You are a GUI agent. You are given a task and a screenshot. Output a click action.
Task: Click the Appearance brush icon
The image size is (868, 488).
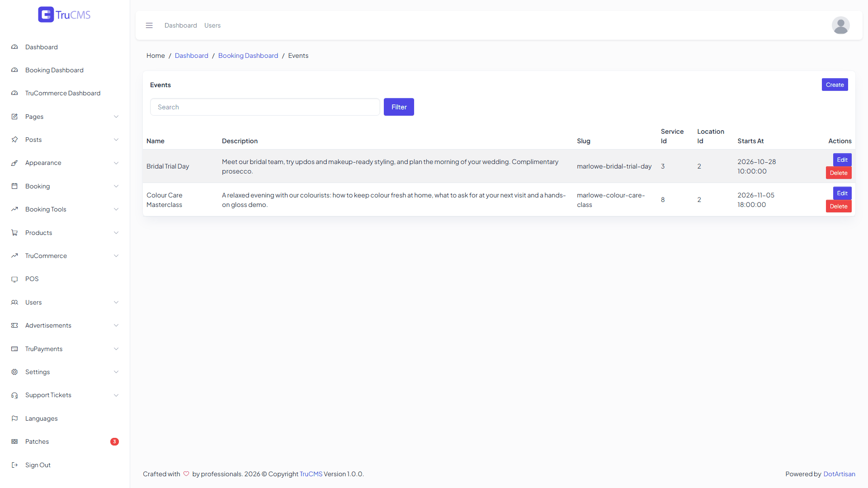pyautogui.click(x=14, y=163)
